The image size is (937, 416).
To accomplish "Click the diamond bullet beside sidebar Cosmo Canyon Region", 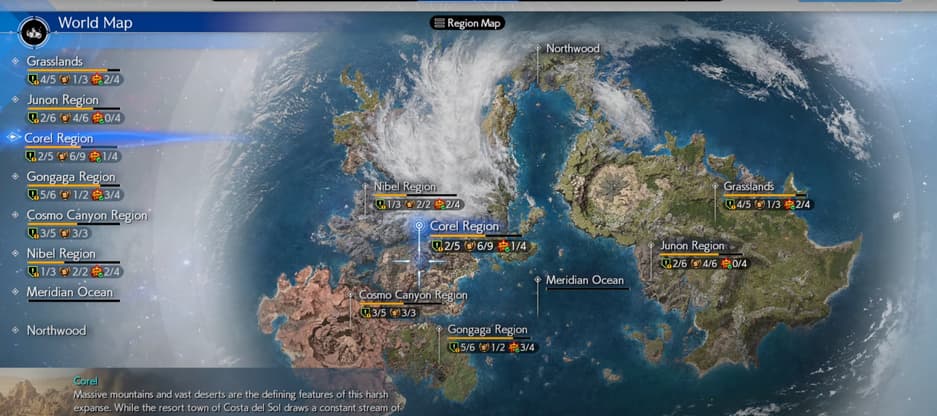I will 15,215.
